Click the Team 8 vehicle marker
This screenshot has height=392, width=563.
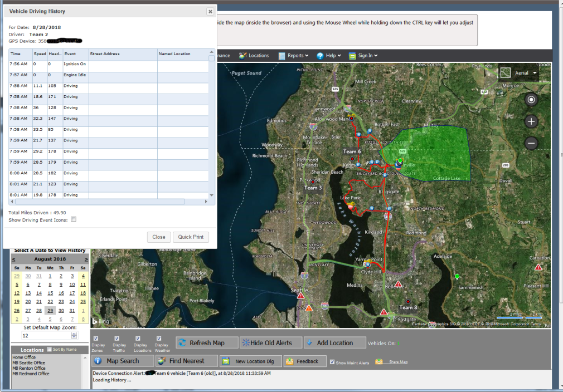pyautogui.click(x=408, y=302)
